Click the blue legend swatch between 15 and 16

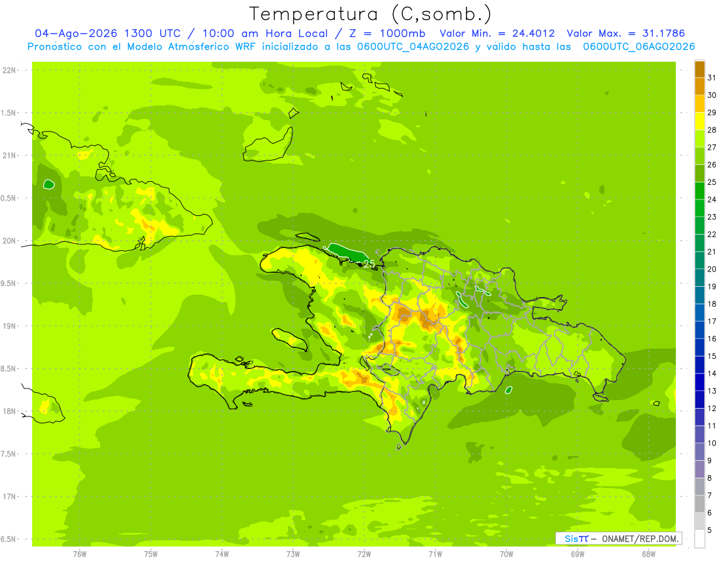pyautogui.click(x=699, y=347)
